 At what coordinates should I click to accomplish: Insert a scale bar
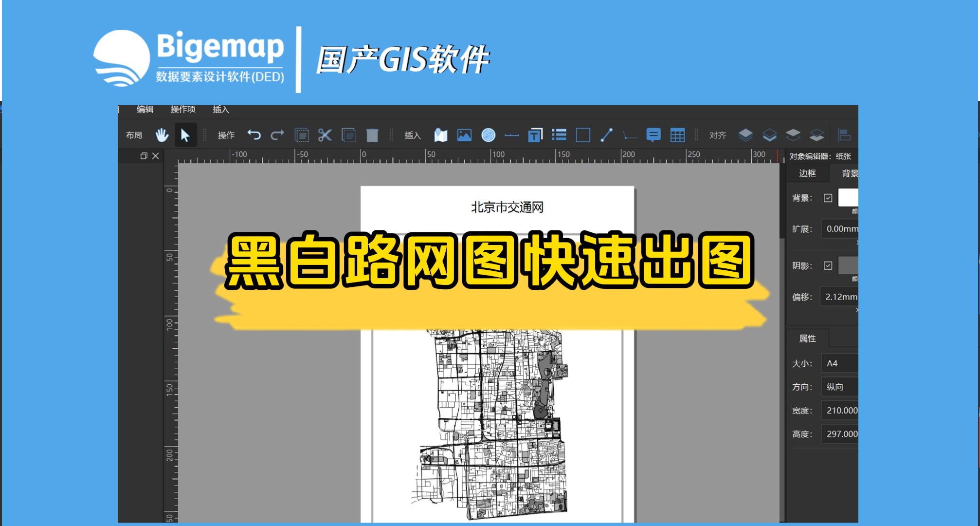(512, 135)
